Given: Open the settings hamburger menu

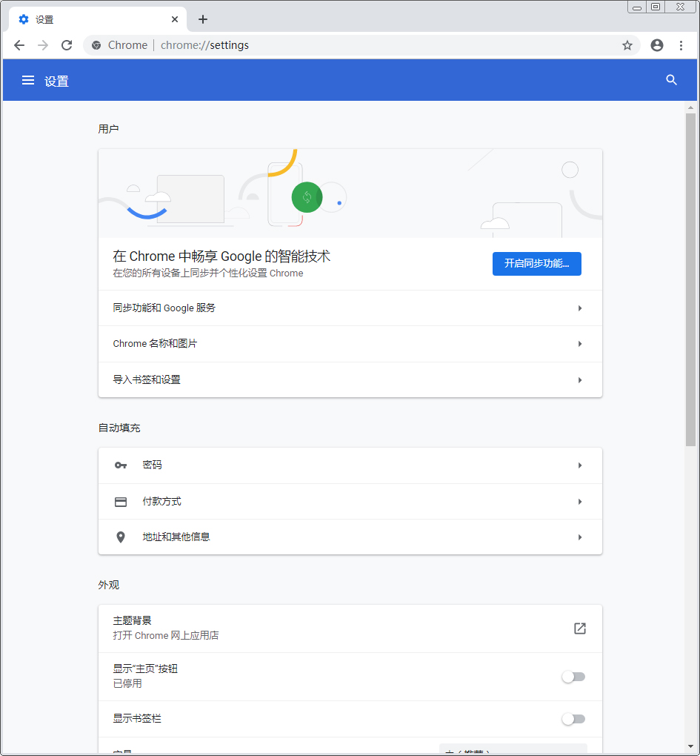Looking at the screenshot, I should point(27,80).
